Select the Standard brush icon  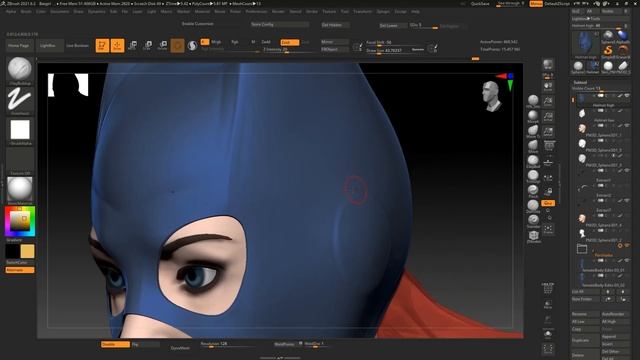tap(533, 220)
